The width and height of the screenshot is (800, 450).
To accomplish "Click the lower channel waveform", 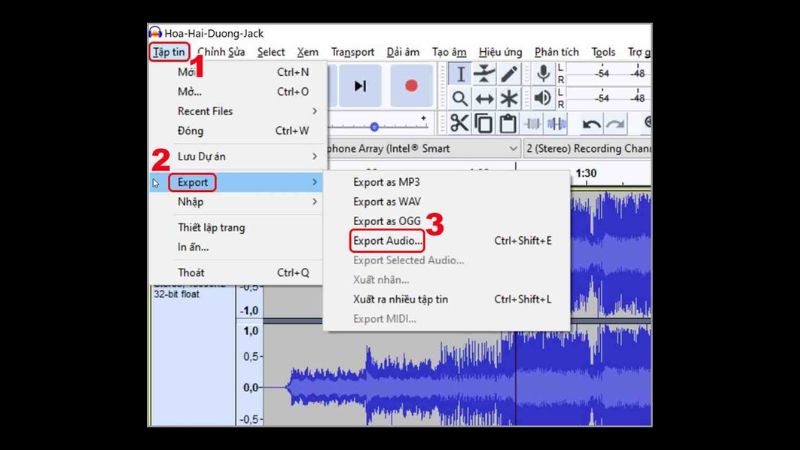I will pos(457,376).
